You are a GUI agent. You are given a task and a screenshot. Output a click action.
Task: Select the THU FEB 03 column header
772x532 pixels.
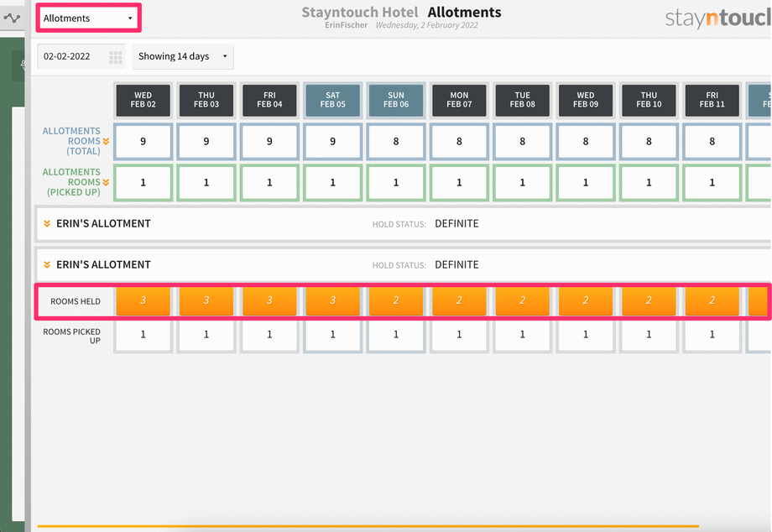(x=206, y=101)
